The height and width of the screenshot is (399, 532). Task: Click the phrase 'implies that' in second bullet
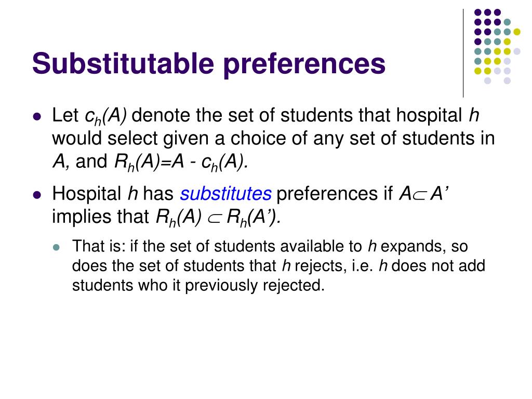(100, 217)
